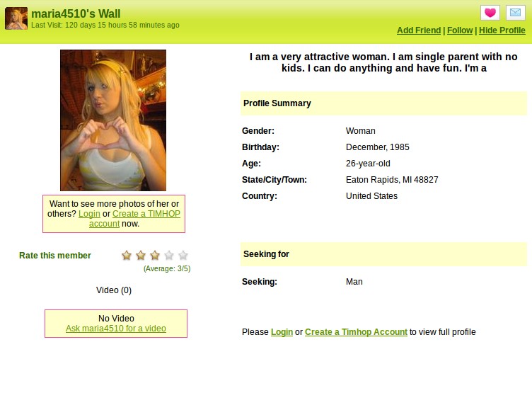Give a two-star rating
532x393 pixels.
141,255
